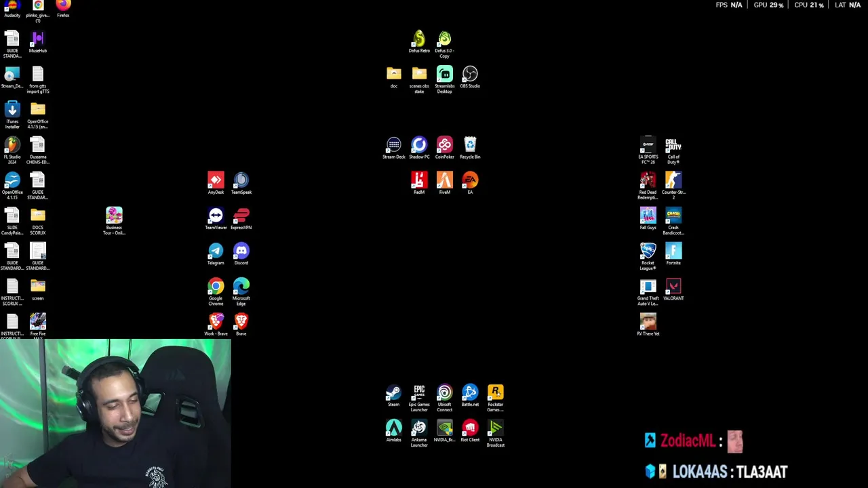Click the streamer webcam overlay
This screenshot has height=488, width=868.
coord(115,413)
